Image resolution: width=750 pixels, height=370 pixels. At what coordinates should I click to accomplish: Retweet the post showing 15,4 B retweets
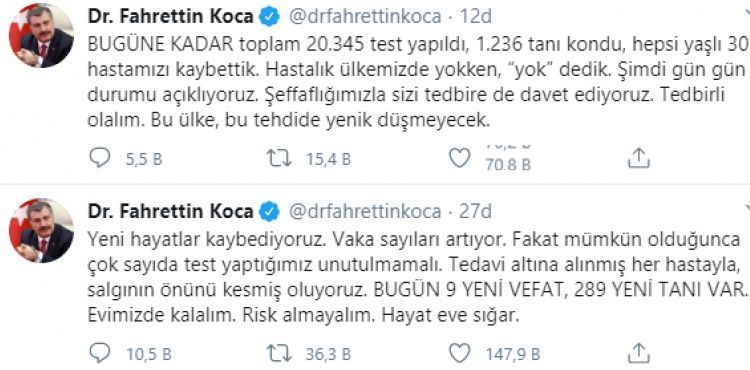tap(280, 158)
